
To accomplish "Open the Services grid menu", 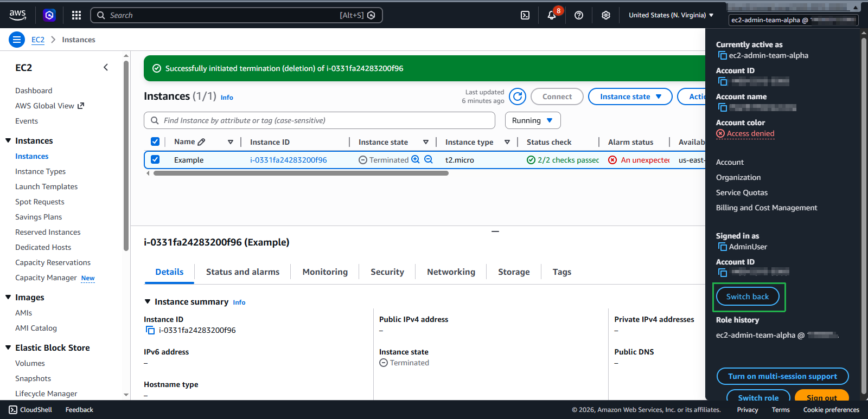I will [76, 15].
